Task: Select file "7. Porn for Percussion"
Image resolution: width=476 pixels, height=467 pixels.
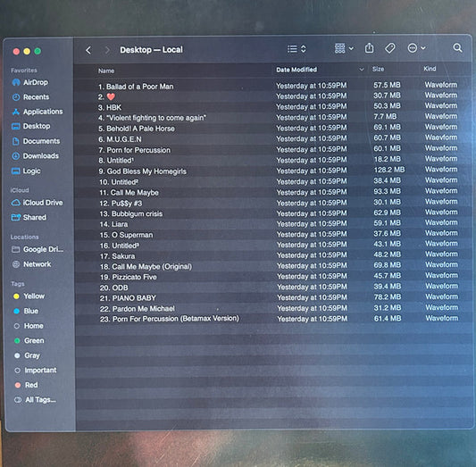Action: tap(135, 150)
